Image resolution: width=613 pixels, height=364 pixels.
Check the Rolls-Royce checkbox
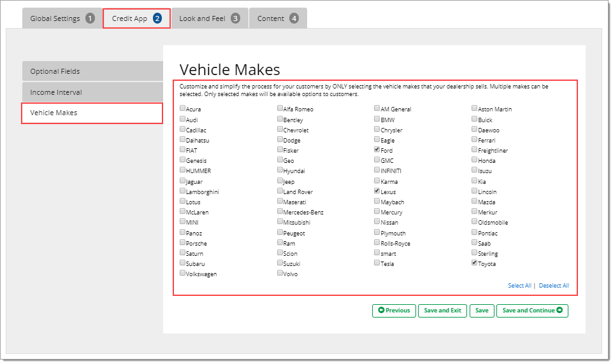click(377, 242)
